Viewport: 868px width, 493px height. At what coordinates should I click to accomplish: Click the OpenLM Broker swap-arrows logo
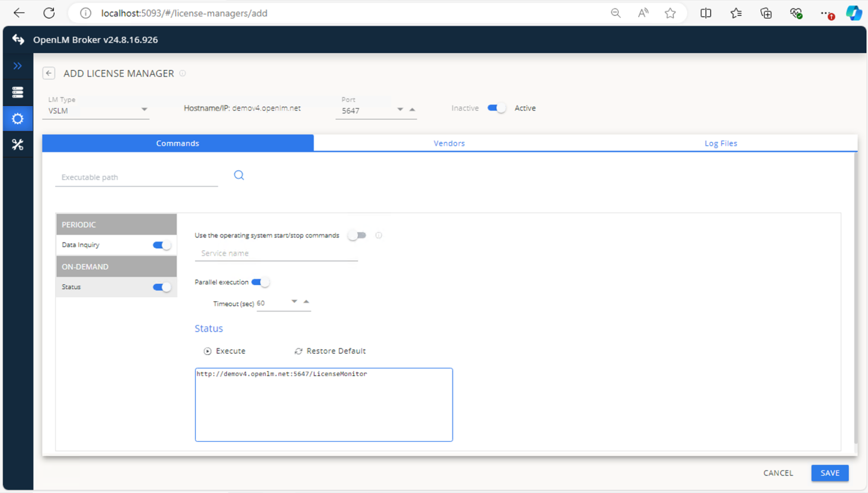coord(18,39)
